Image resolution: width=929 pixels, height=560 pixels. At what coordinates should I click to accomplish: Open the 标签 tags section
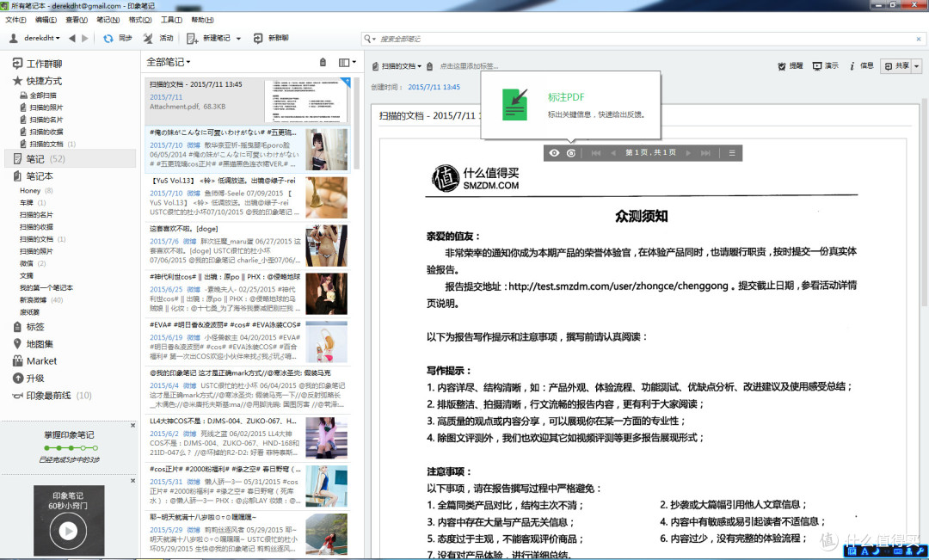click(x=28, y=327)
